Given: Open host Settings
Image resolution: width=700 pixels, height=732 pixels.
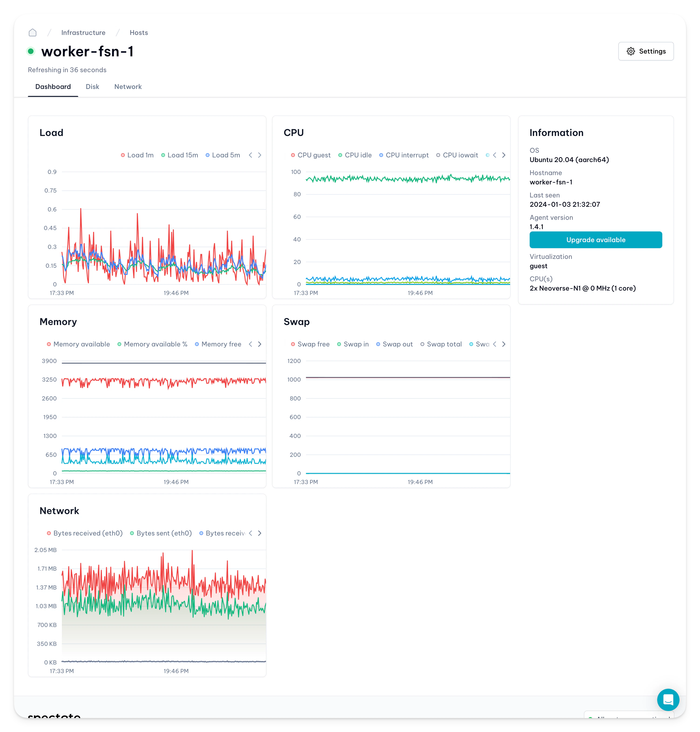Looking at the screenshot, I should [x=646, y=51].
